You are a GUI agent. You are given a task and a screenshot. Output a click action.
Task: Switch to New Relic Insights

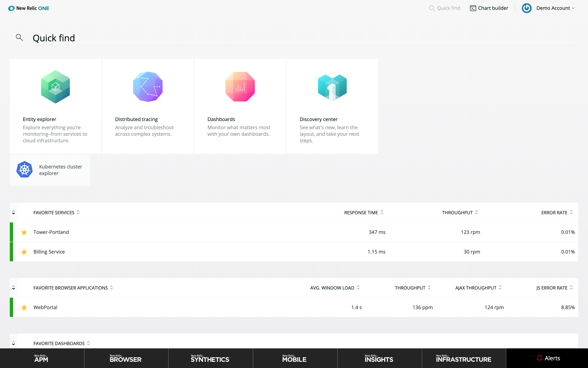[380, 358]
